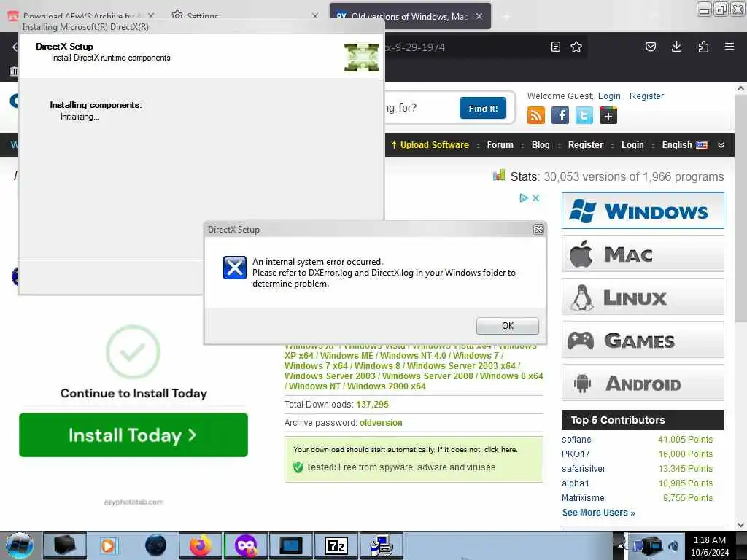
Task: Open the black box taskbar icon
Action: click(65, 545)
